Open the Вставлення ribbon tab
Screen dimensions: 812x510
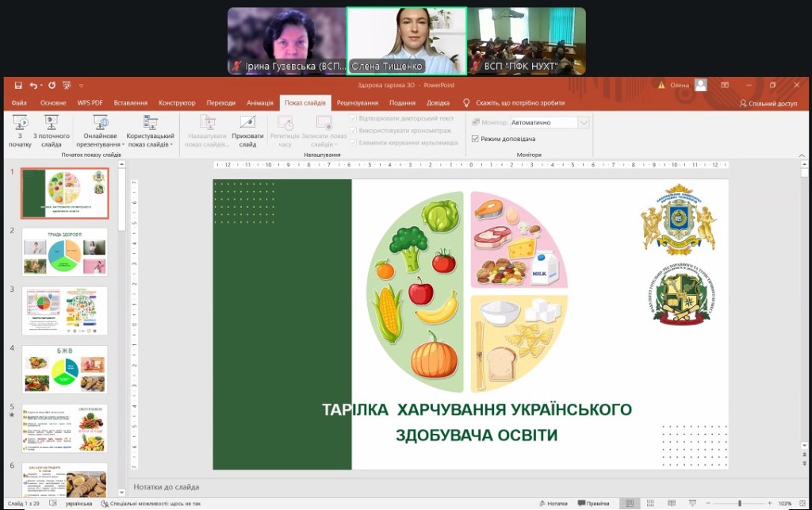click(x=130, y=103)
